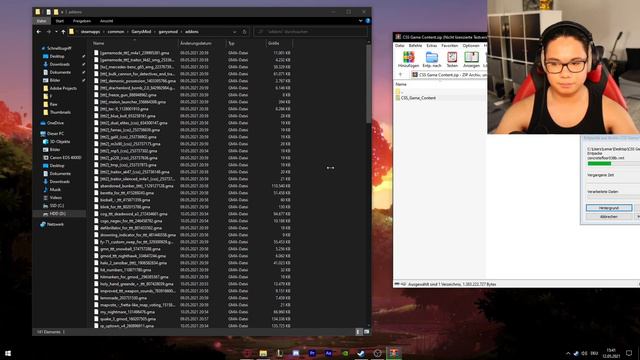Viewport: 640px width, 360px height.
Task: Click Explorer up-one-level arrow
Action: tap(63, 31)
